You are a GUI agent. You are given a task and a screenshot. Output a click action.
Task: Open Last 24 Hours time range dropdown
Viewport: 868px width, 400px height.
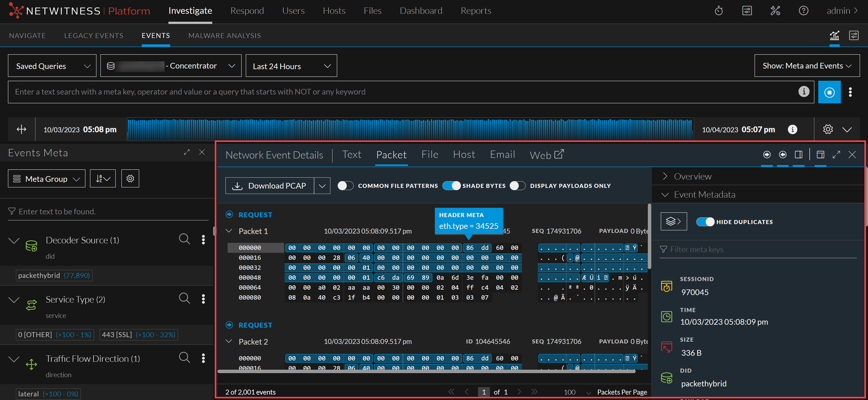point(291,66)
